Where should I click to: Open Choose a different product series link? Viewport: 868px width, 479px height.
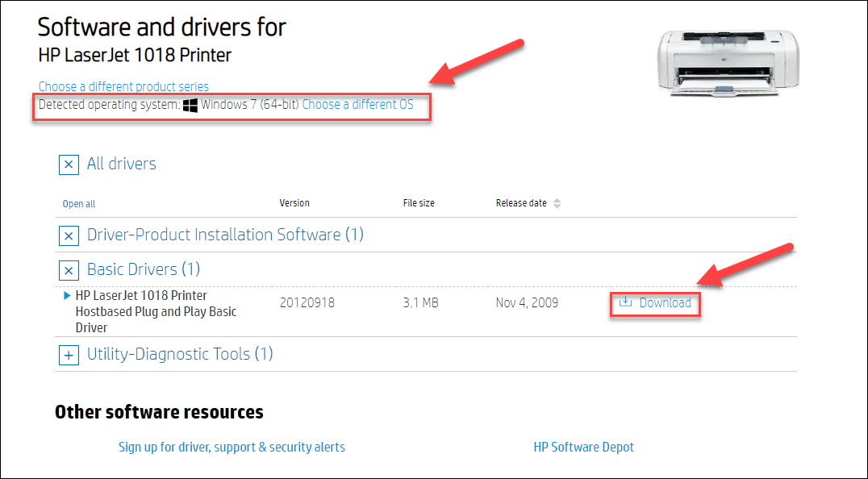[123, 86]
